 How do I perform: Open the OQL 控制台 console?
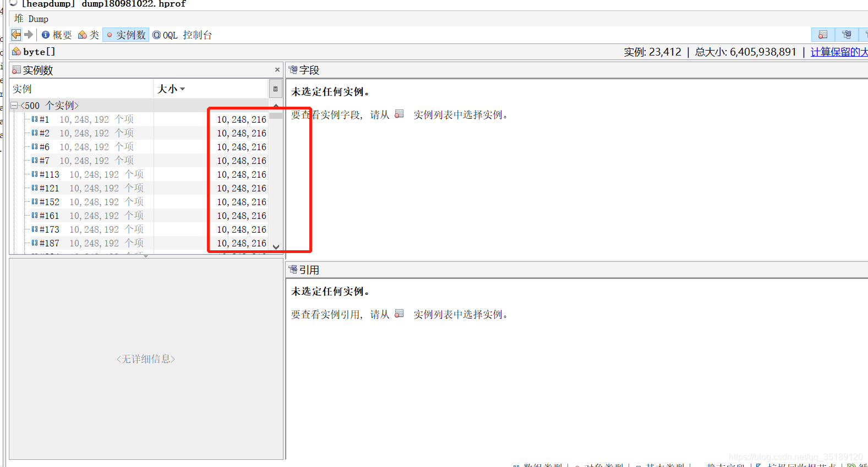click(182, 35)
